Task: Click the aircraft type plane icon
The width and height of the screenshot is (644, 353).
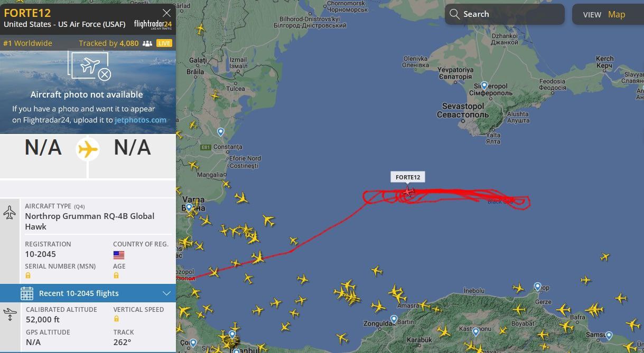Action: click(10, 213)
